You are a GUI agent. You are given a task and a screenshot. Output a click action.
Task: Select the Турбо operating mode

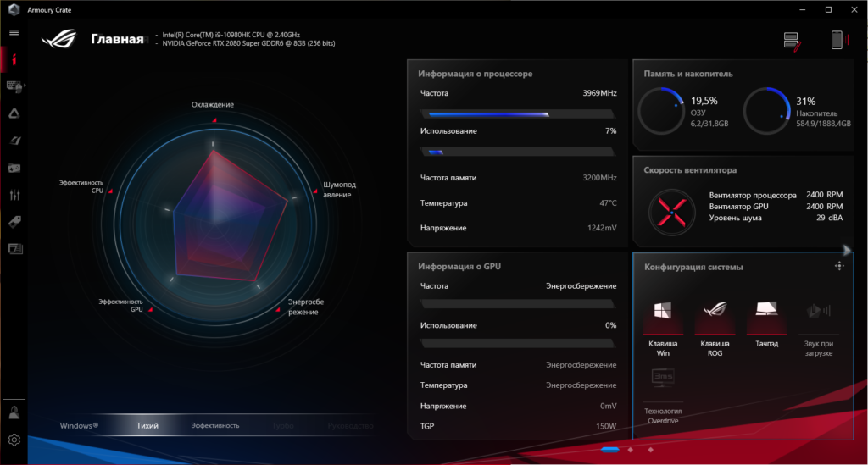tap(282, 425)
